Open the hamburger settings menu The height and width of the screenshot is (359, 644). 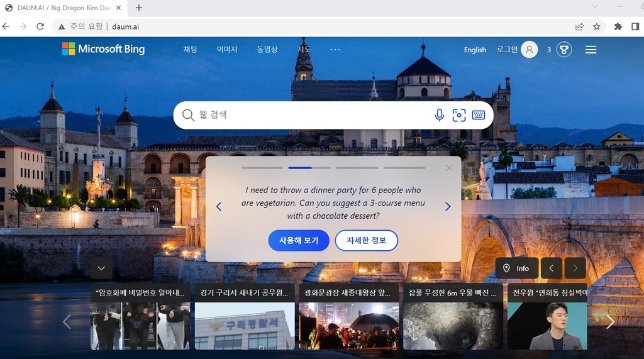point(591,50)
